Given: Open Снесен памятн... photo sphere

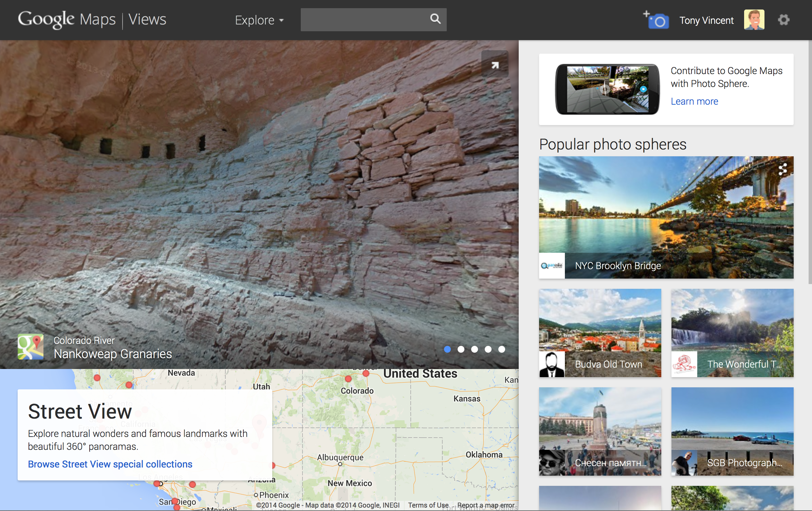Looking at the screenshot, I should click(x=600, y=431).
